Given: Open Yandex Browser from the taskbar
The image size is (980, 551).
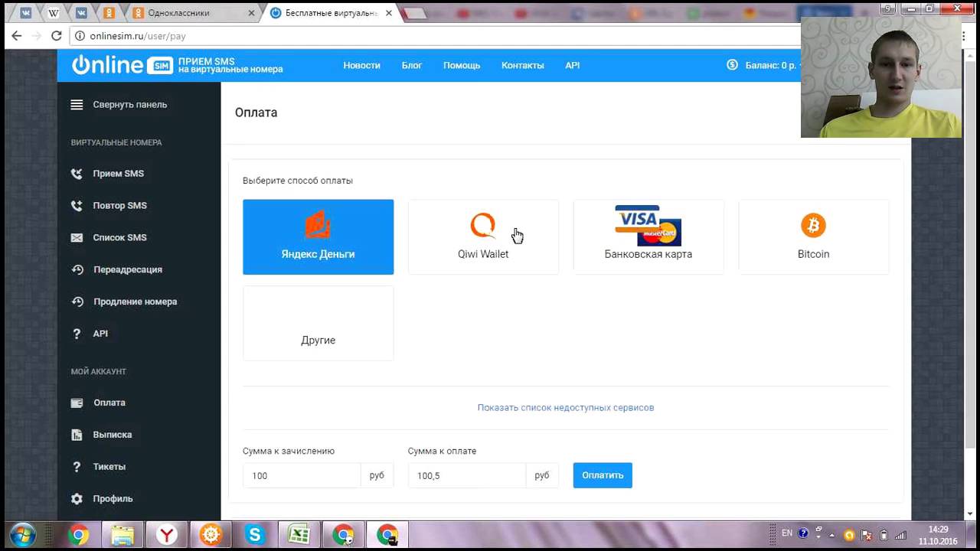Looking at the screenshot, I should coord(167,536).
